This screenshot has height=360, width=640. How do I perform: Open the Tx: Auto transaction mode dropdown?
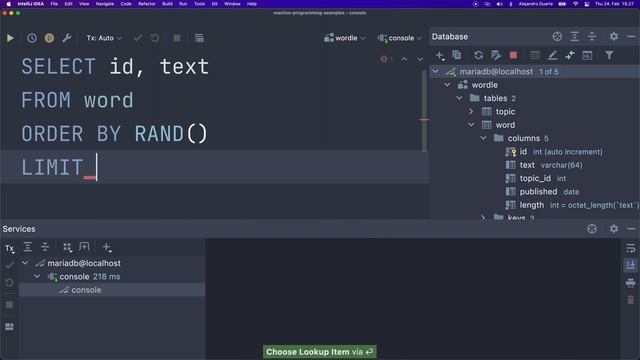pos(104,38)
